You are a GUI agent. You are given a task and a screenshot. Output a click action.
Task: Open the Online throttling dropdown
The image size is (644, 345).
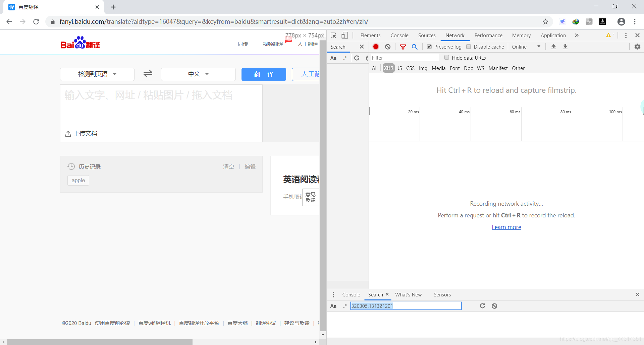pos(526,47)
